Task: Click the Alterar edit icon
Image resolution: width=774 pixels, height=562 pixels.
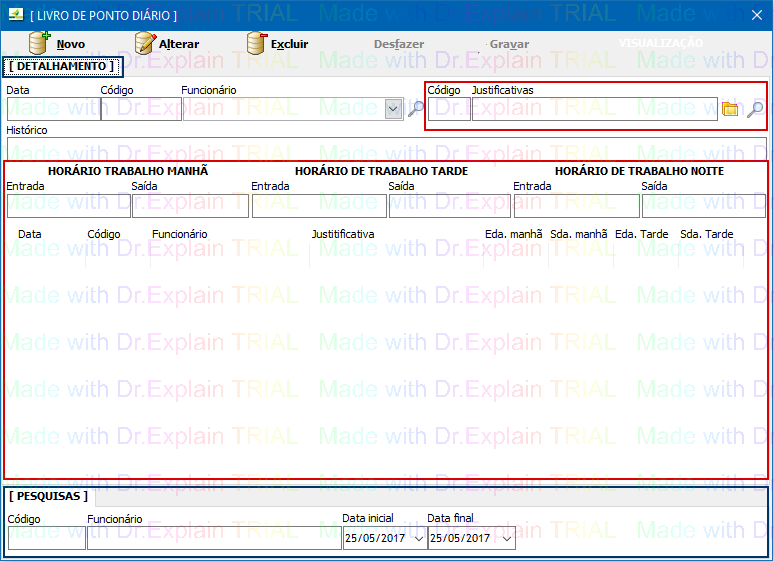Action: (145, 44)
